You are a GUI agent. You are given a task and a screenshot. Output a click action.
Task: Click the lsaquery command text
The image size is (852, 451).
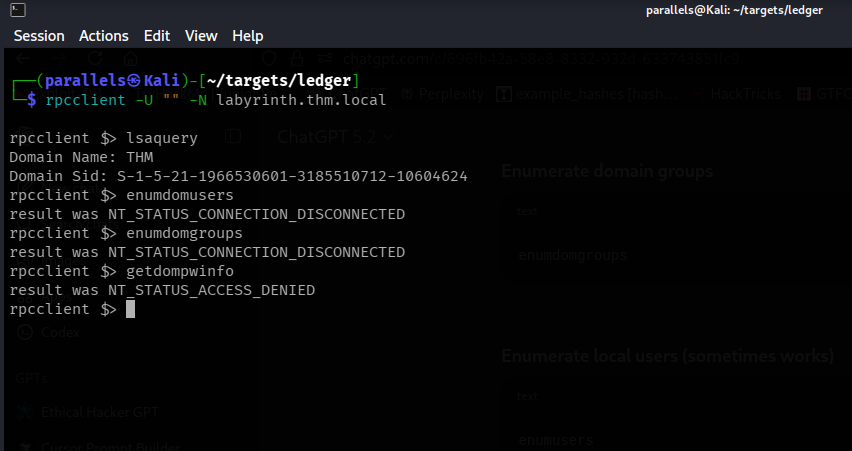click(x=162, y=138)
